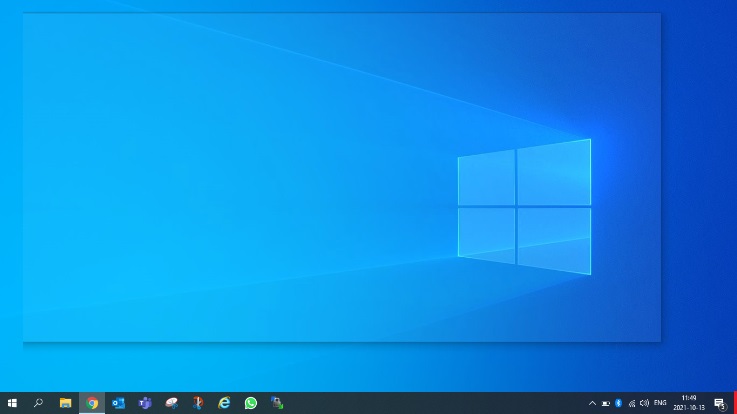
Task: Check battery status in system tray
Action: 605,403
